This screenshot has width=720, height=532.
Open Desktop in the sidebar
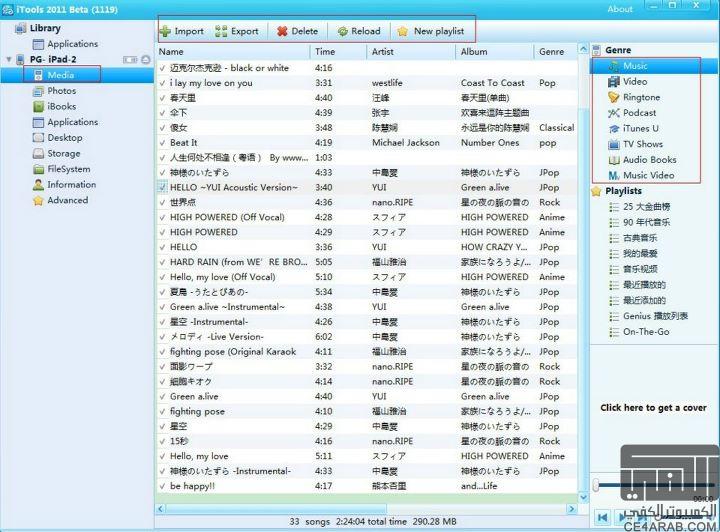(x=58, y=138)
